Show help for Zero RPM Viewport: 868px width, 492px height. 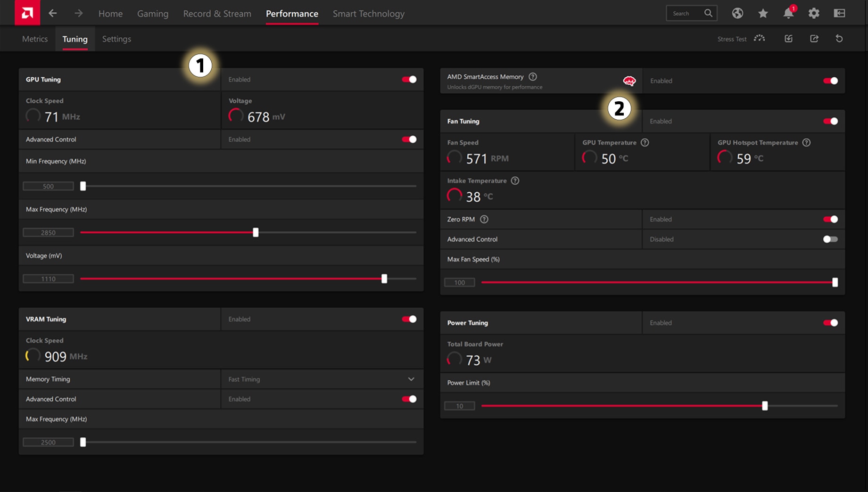(484, 219)
